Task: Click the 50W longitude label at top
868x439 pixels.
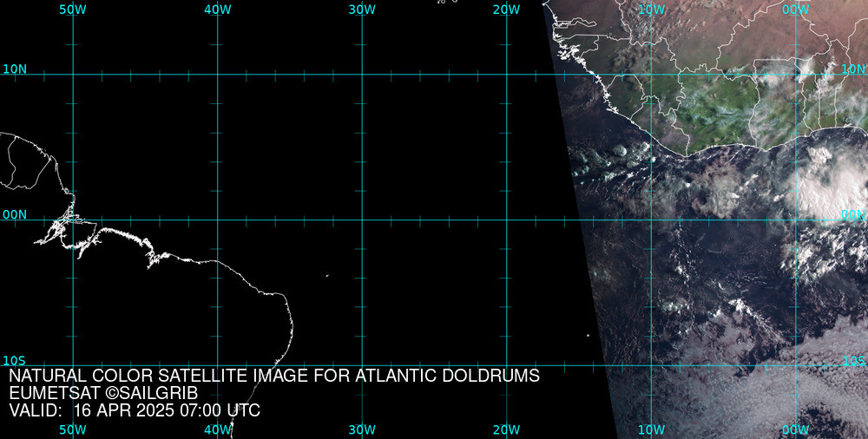Action: point(73,10)
